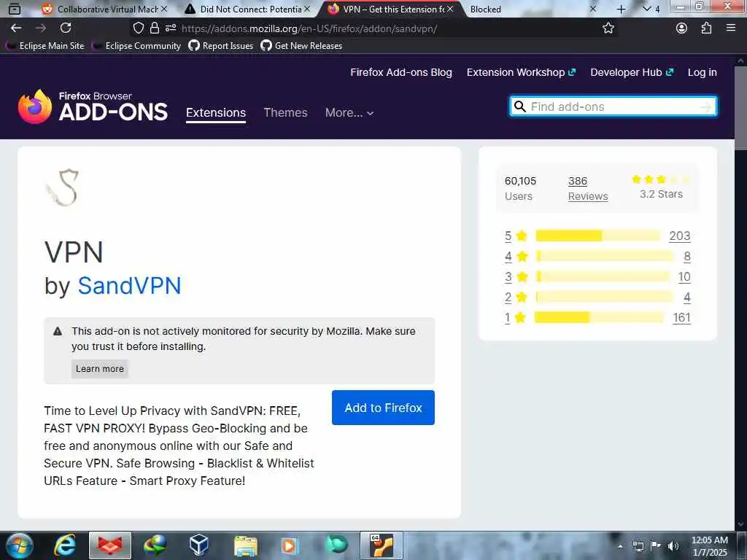Image resolution: width=747 pixels, height=560 pixels.
Task: Open the 10 three-star reviews count
Action: (684, 276)
